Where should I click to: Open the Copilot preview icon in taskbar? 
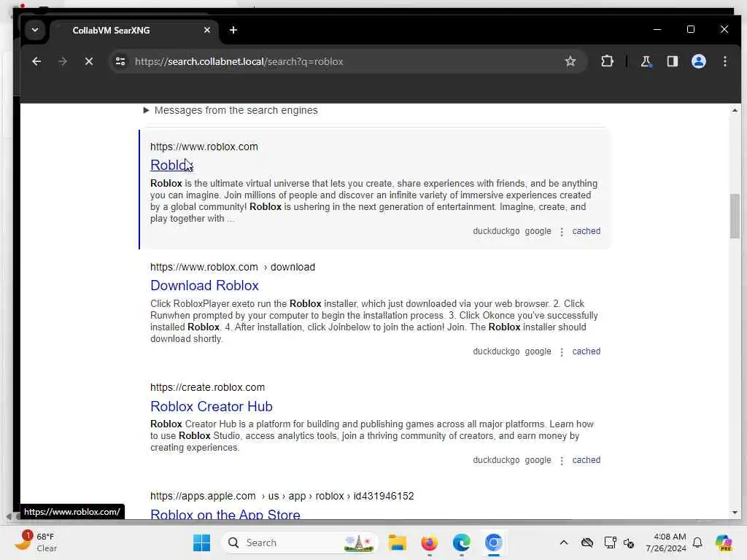point(724,542)
